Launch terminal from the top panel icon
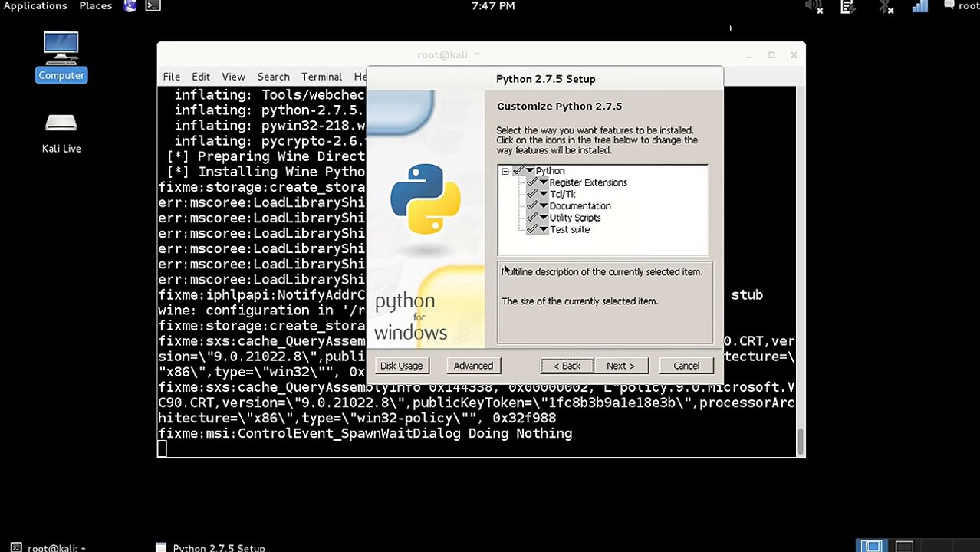 click(153, 6)
